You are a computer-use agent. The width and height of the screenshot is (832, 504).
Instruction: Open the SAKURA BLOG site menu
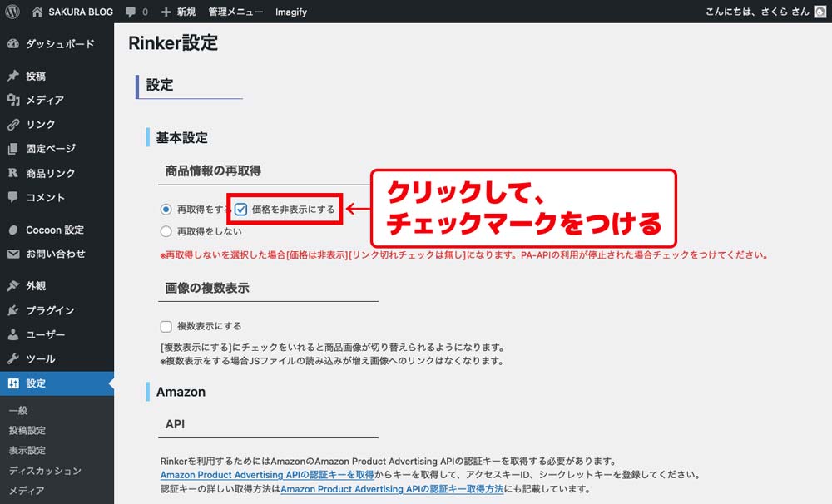[x=81, y=12]
